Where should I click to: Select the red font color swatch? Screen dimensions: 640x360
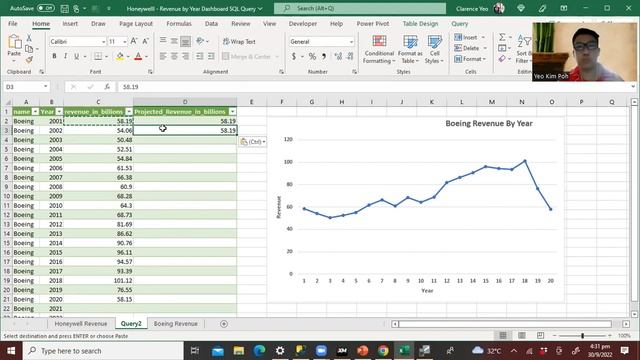point(138,56)
